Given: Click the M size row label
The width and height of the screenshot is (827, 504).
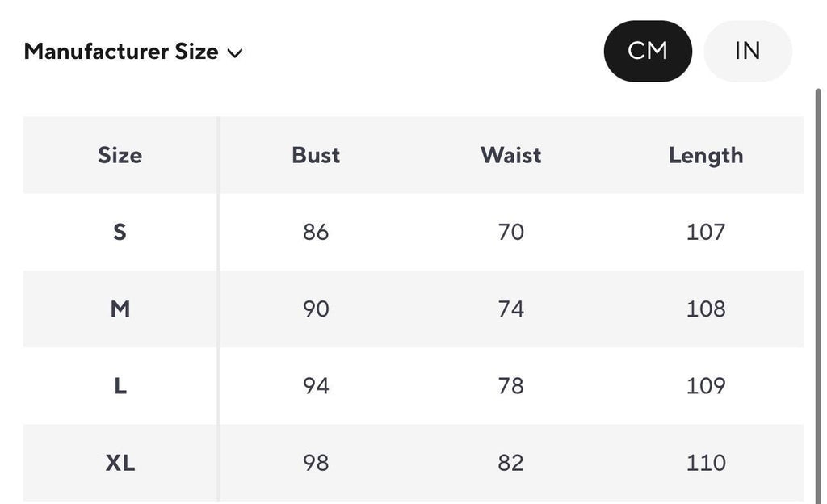Looking at the screenshot, I should pos(120,309).
